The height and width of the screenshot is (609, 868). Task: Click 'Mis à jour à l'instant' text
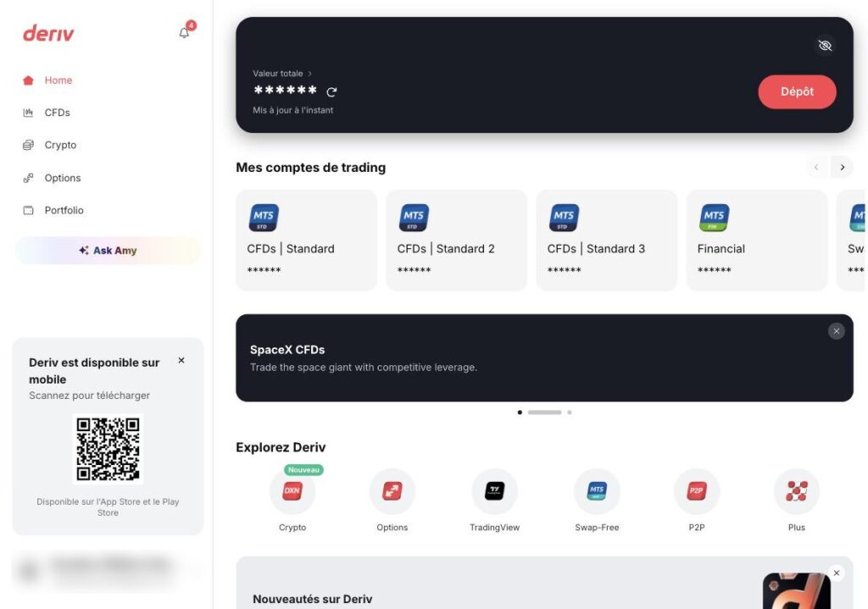pos(292,111)
